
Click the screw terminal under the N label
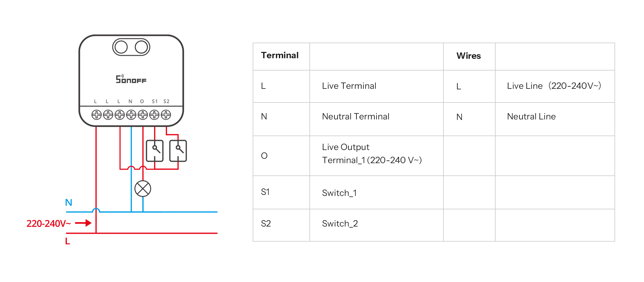click(x=131, y=115)
